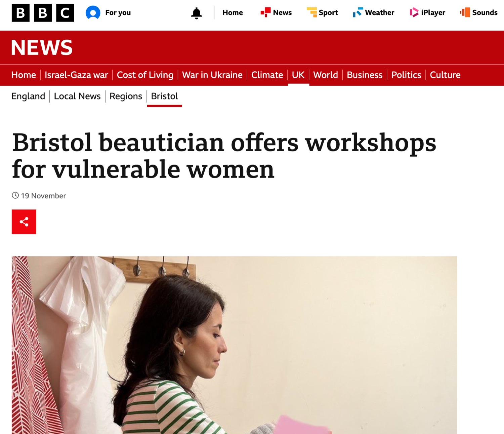Open the Business section
This screenshot has width=504, height=434.
(365, 75)
